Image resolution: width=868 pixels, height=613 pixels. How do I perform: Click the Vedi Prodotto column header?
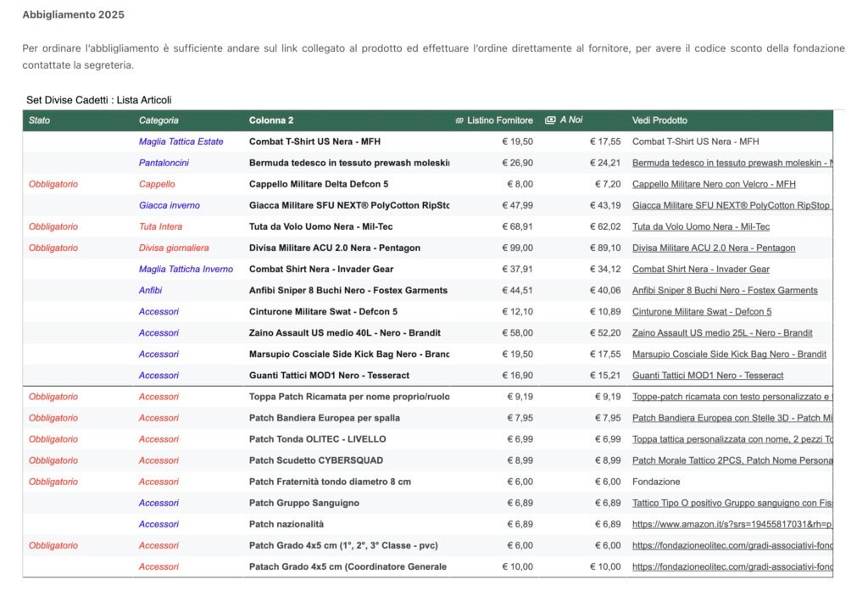coord(659,120)
